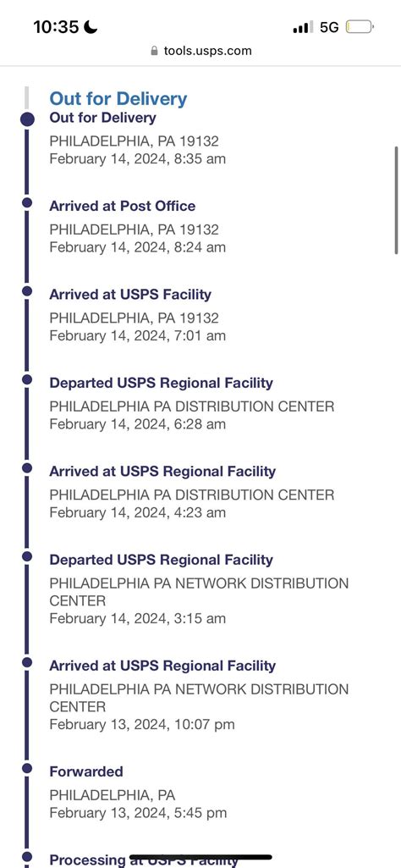Tap the 5G cellular signal indicator
401x868 pixels.
point(329,26)
